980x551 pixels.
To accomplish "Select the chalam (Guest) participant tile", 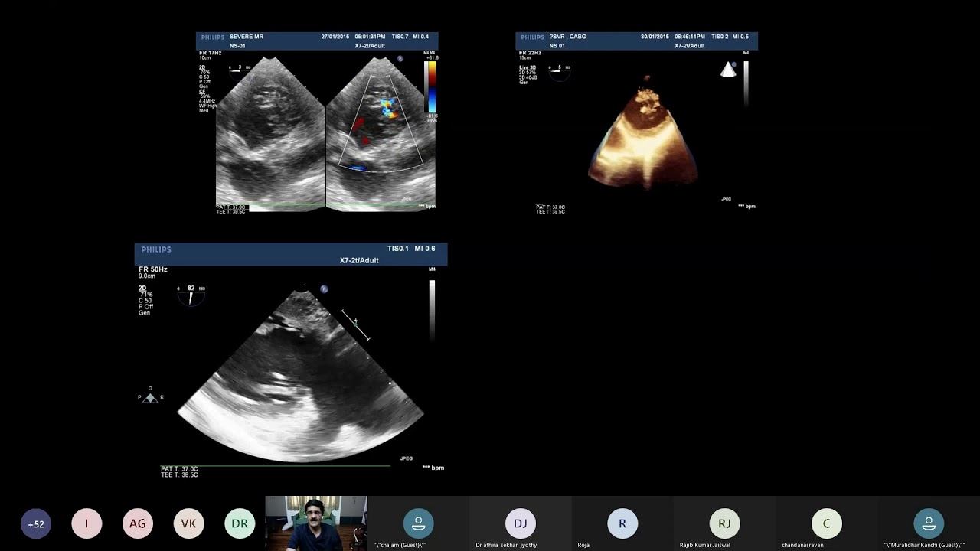I will coord(418,523).
